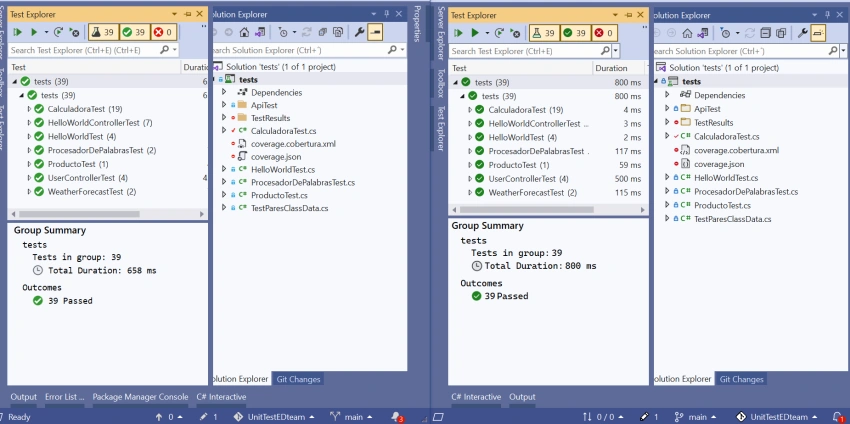Show All Files icon in the left Solution Explorer
Screen dimensions: 850x424
pos(338,33)
